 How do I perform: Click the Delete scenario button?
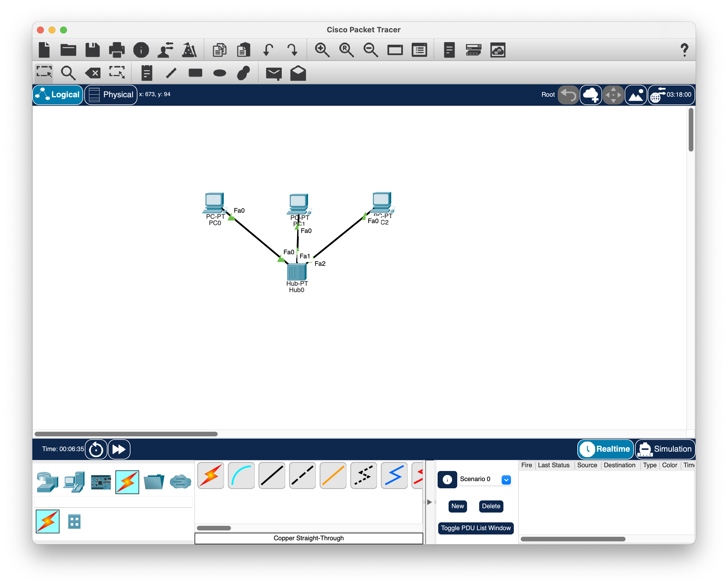pos(491,506)
